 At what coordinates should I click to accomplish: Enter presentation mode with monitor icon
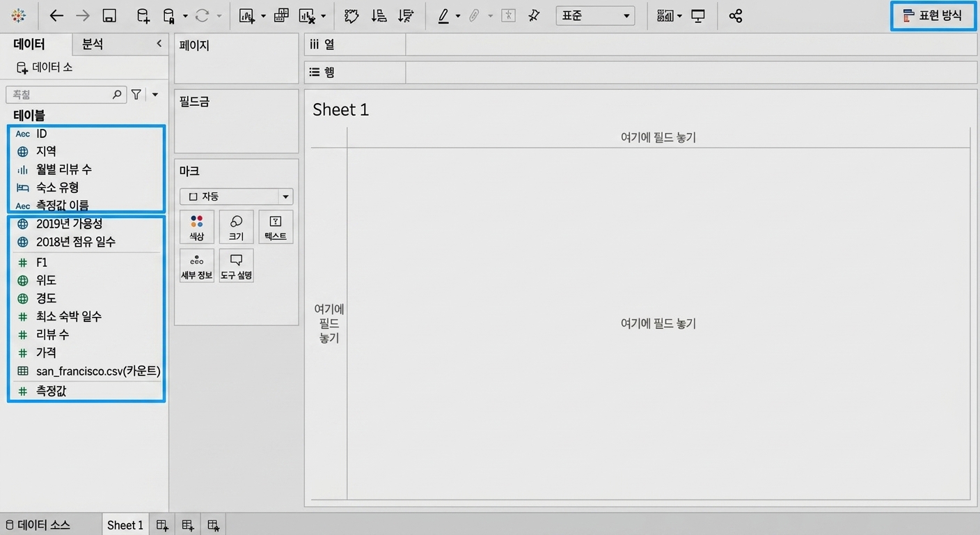(x=698, y=15)
